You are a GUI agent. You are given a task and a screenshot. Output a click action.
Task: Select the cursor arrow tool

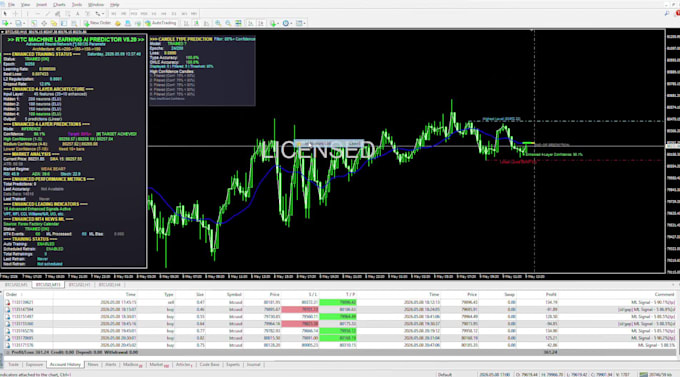click(5, 14)
